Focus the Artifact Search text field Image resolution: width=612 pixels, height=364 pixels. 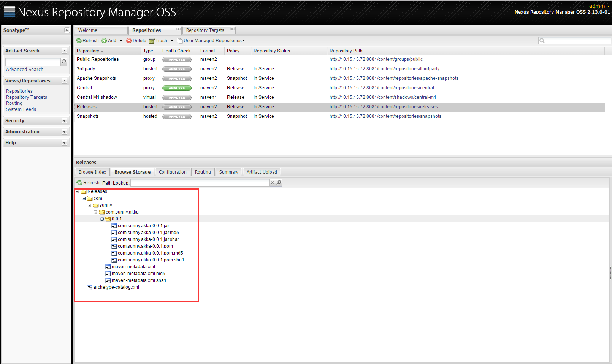(x=33, y=62)
